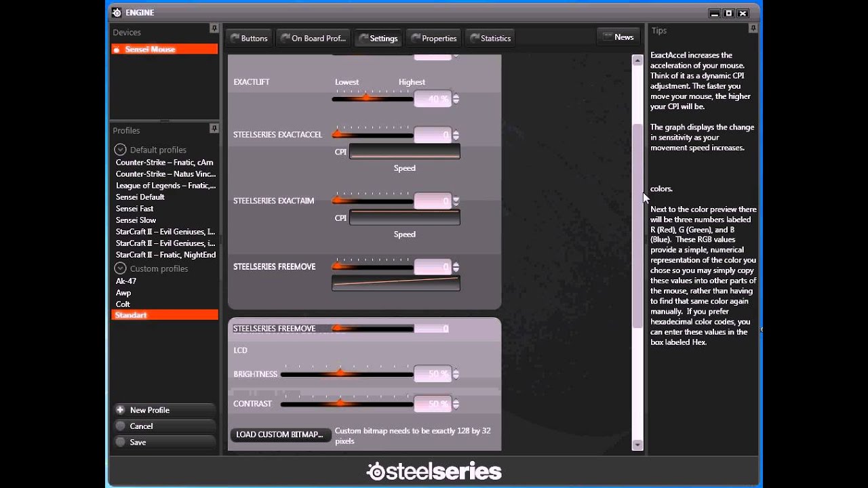The width and height of the screenshot is (868, 488).
Task: Select the League of Legends – Fnatic profile
Action: [x=165, y=186]
